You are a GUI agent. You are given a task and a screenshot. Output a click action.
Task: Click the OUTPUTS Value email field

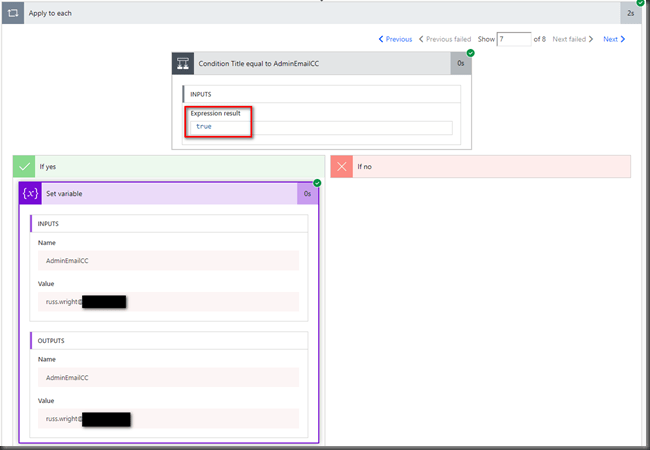click(x=170, y=418)
